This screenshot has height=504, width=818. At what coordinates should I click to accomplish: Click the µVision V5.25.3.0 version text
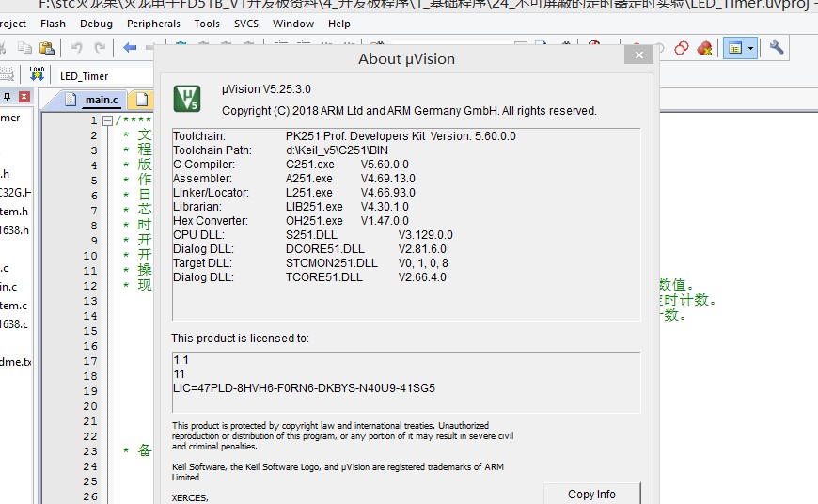point(266,89)
